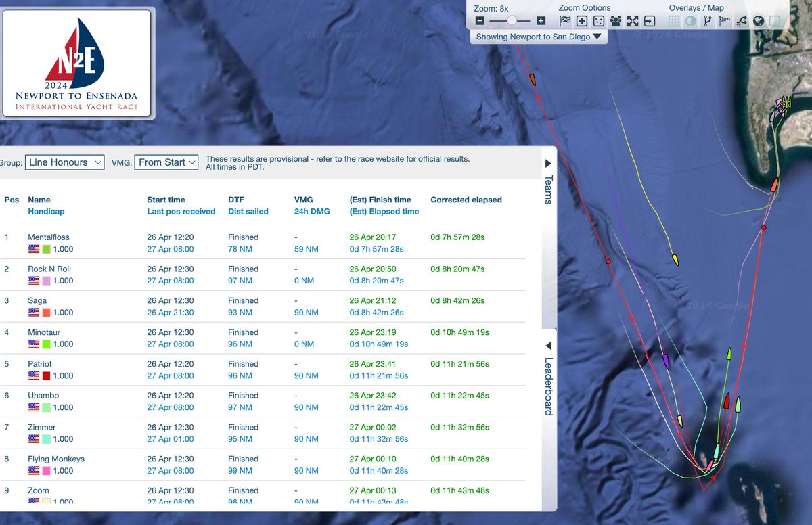812x525 pixels.
Task: Toggle the track branching overlay icon
Action: point(708,21)
